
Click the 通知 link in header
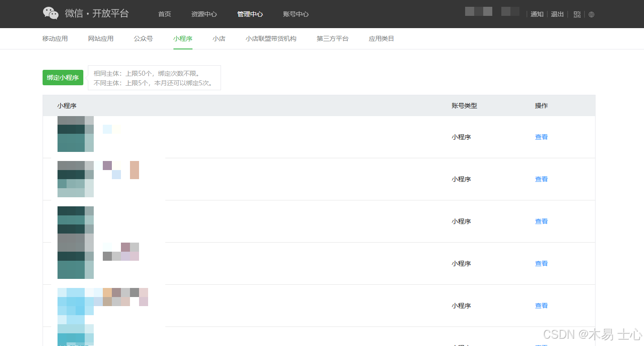click(537, 14)
